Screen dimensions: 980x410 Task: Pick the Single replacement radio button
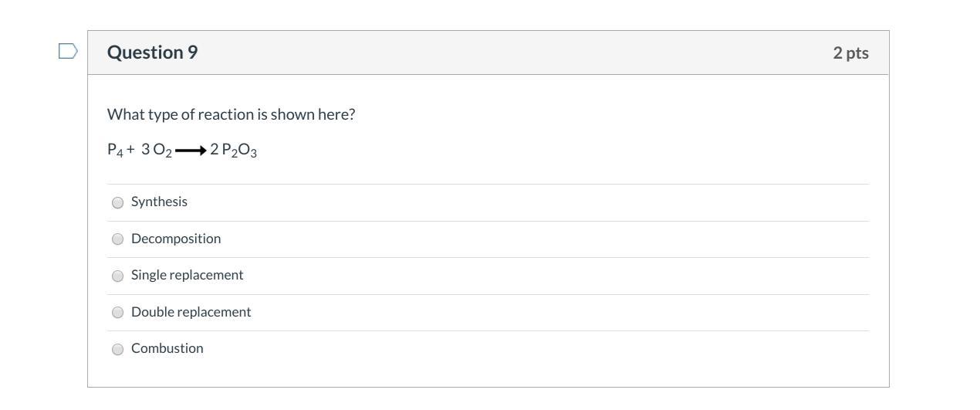118,276
